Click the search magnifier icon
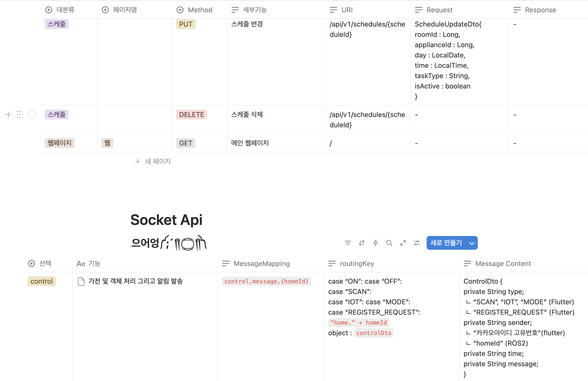 coord(389,243)
